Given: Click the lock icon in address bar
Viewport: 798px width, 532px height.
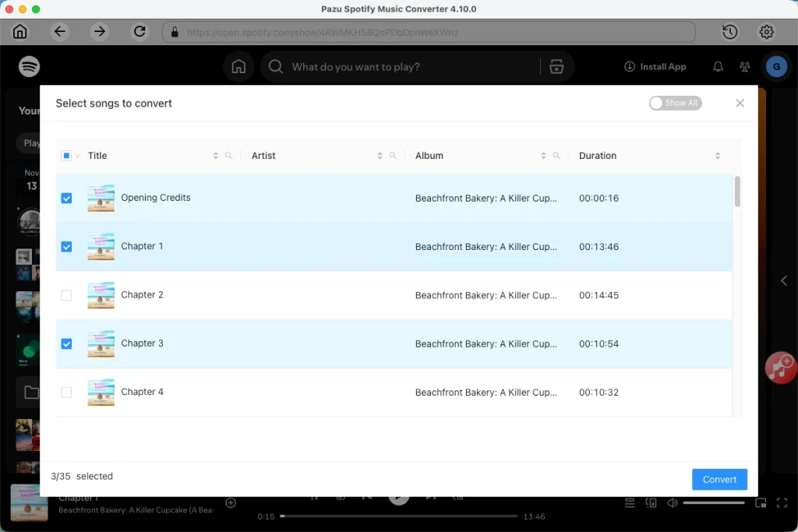Looking at the screenshot, I should [x=175, y=32].
